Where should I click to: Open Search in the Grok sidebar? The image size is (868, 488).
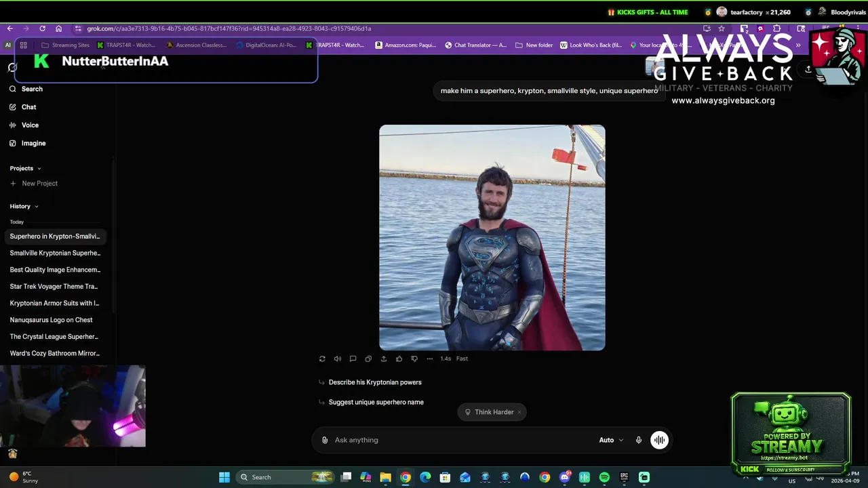(26, 89)
